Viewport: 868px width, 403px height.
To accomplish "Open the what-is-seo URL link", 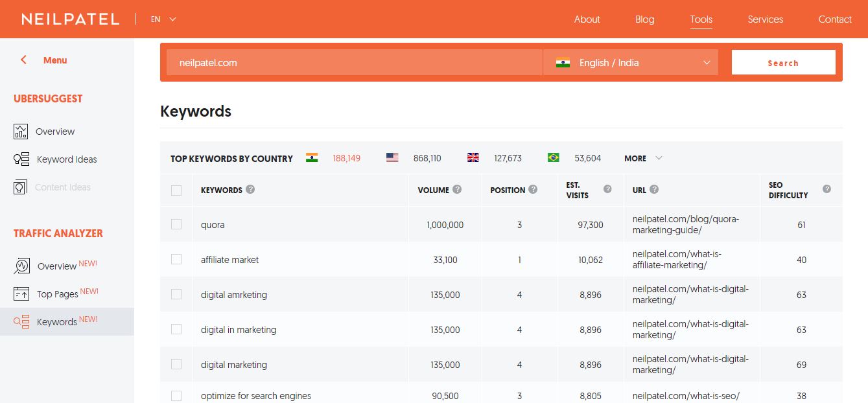I will point(686,396).
